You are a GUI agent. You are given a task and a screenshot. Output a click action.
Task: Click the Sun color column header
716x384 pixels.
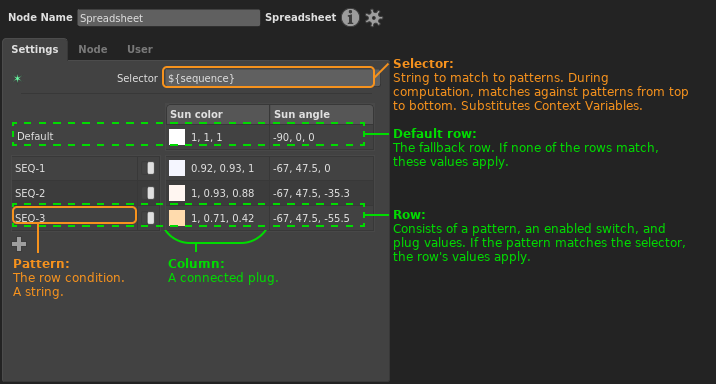[218, 114]
